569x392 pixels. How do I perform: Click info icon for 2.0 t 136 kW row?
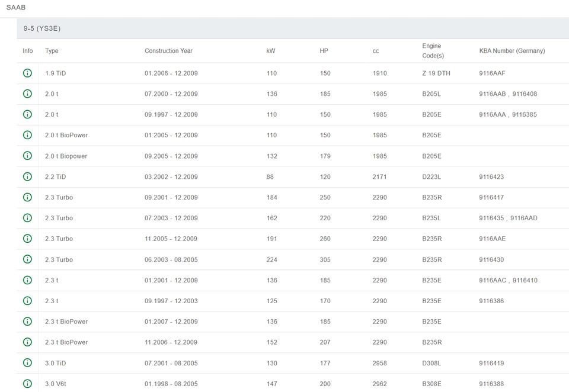27,94
